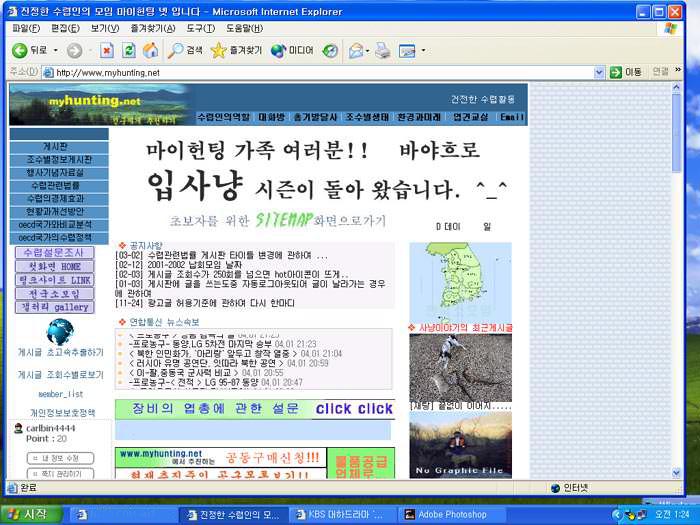Viewport: 700px width, 525px height.
Task: Open the 도구(T) menu
Action: pos(200,28)
